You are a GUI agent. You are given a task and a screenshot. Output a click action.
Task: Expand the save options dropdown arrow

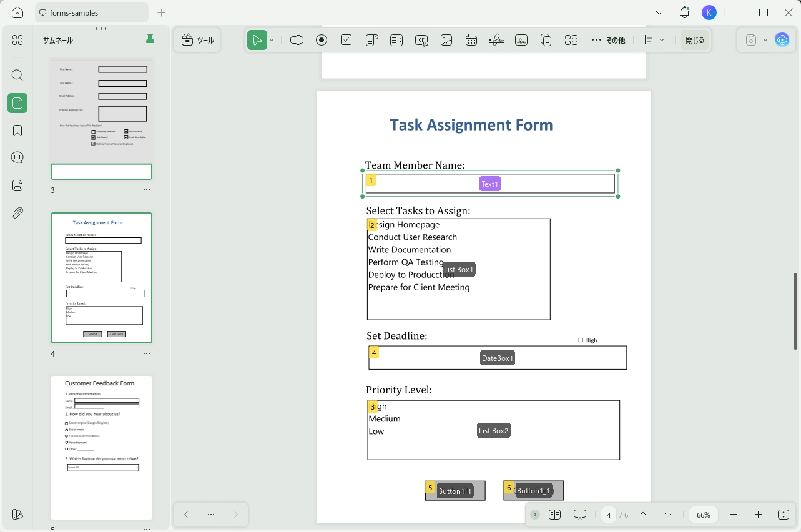pos(765,40)
